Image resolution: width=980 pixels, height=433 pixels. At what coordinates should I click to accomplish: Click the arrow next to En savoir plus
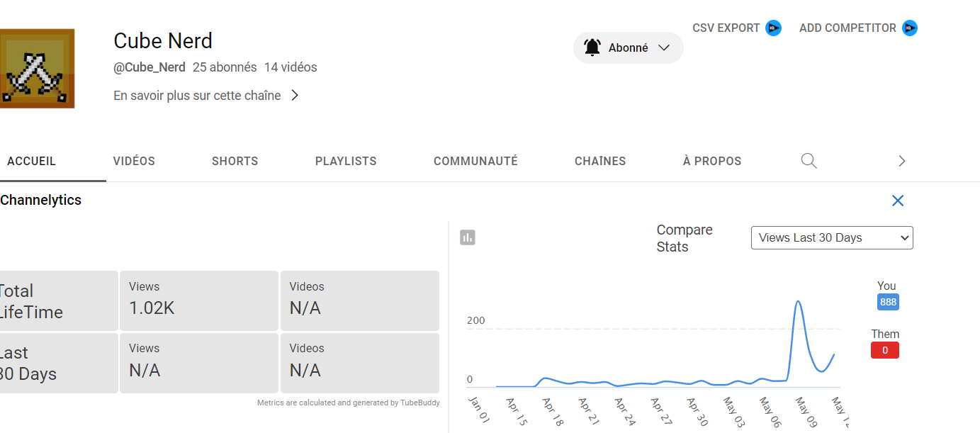pyautogui.click(x=295, y=95)
